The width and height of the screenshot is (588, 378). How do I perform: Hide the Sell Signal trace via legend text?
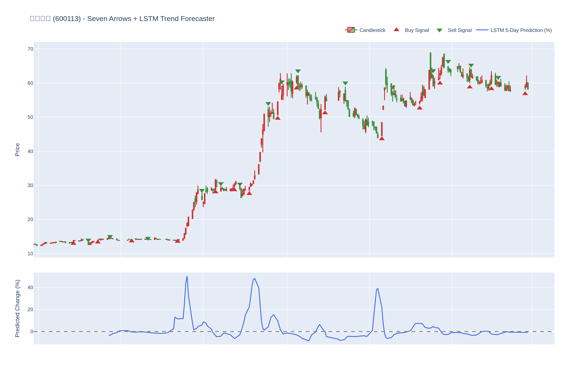tap(459, 30)
